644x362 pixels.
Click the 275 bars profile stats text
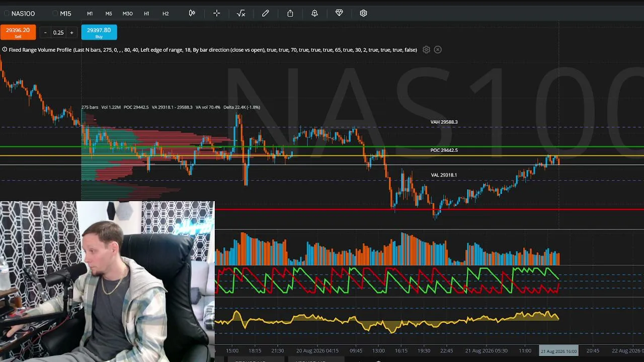coord(171,107)
